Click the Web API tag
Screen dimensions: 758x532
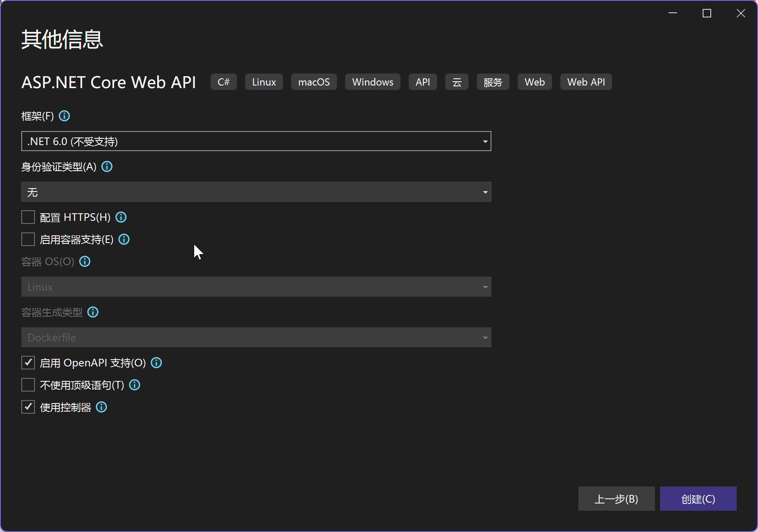click(586, 82)
